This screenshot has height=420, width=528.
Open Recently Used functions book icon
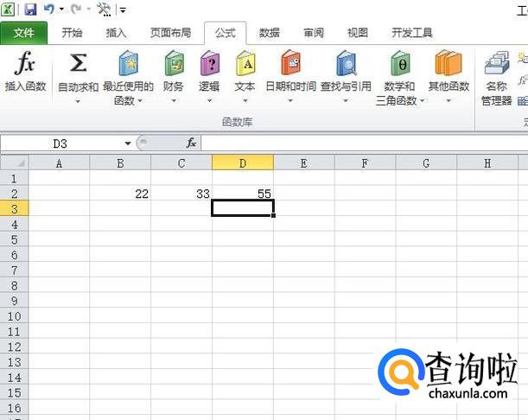(128, 63)
